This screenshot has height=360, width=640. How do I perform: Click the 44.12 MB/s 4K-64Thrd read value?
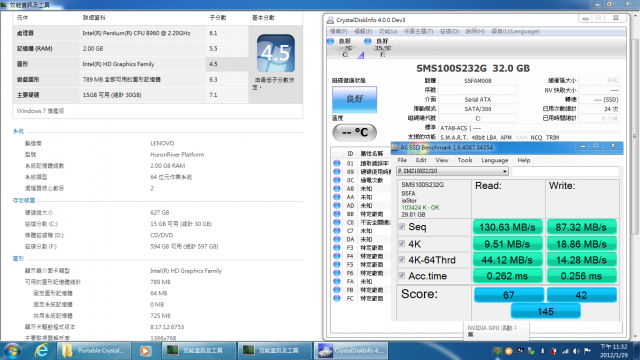[507, 260]
